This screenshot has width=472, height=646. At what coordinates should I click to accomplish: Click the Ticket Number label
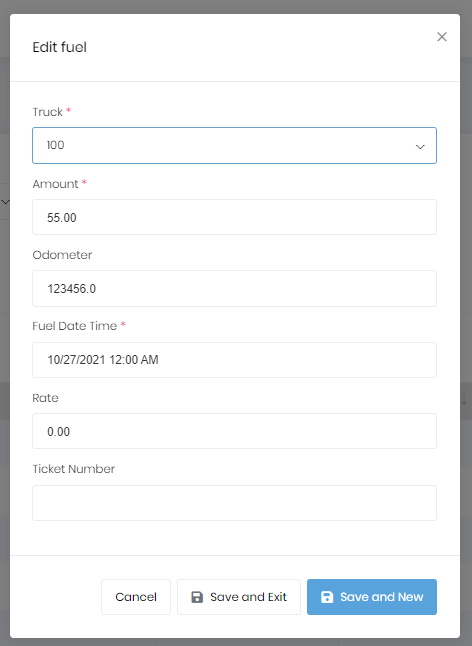coord(74,469)
